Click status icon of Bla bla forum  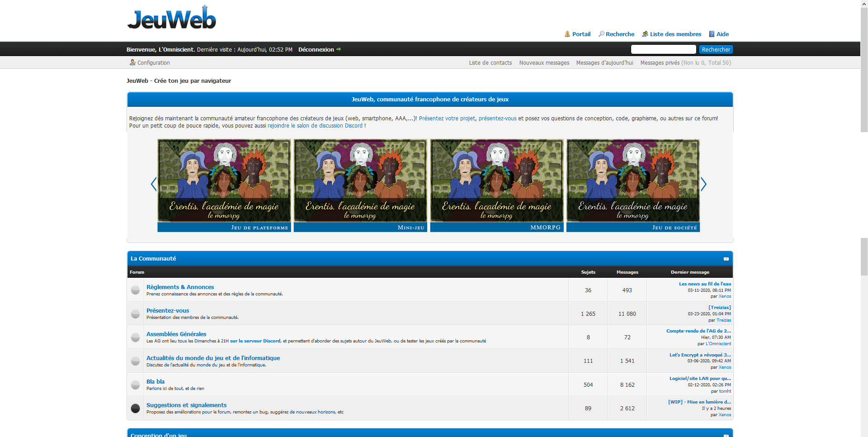pyautogui.click(x=135, y=385)
